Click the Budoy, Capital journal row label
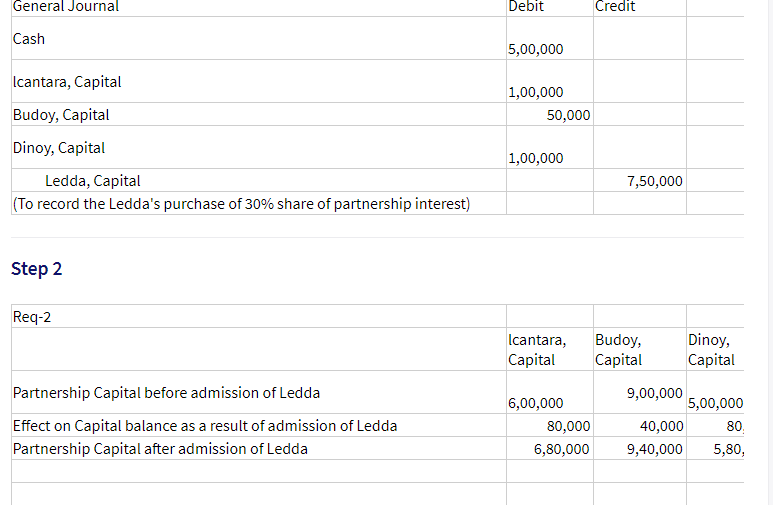773x505 pixels. tap(61, 115)
